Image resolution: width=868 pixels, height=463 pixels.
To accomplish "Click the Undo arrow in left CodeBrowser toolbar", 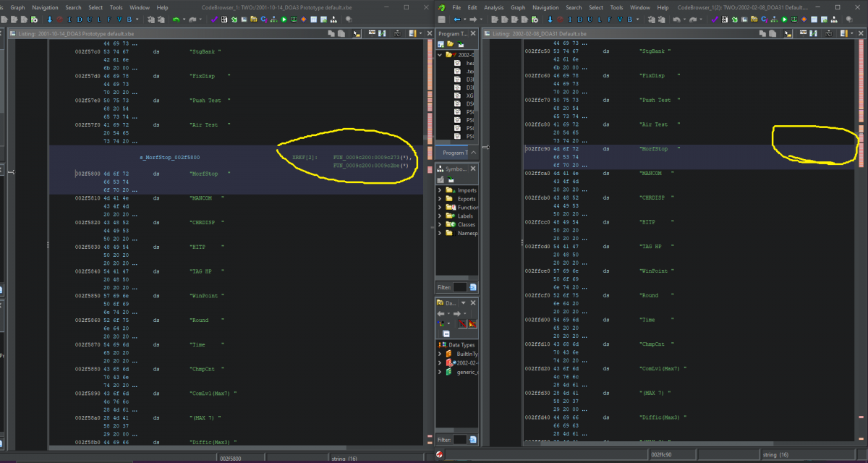I will pos(176,19).
